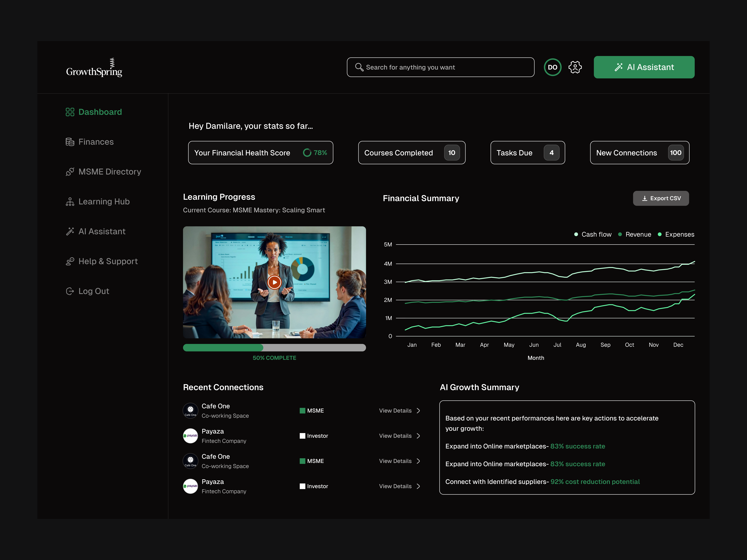Click the Cafe One logo in first connection
The image size is (747, 560).
[x=190, y=410]
